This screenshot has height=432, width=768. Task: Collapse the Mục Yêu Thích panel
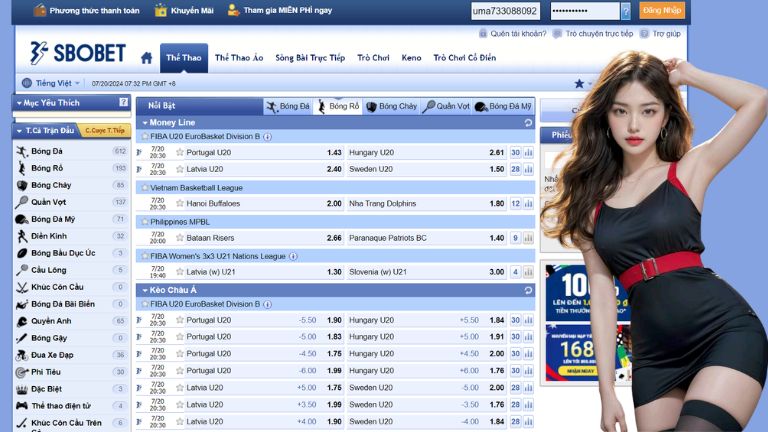pos(19,103)
